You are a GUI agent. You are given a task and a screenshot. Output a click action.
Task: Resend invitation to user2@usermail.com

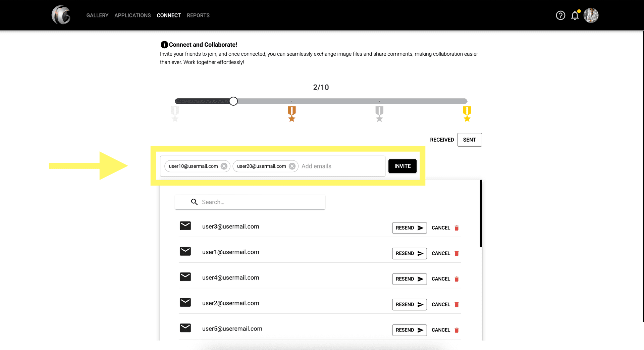(x=409, y=304)
